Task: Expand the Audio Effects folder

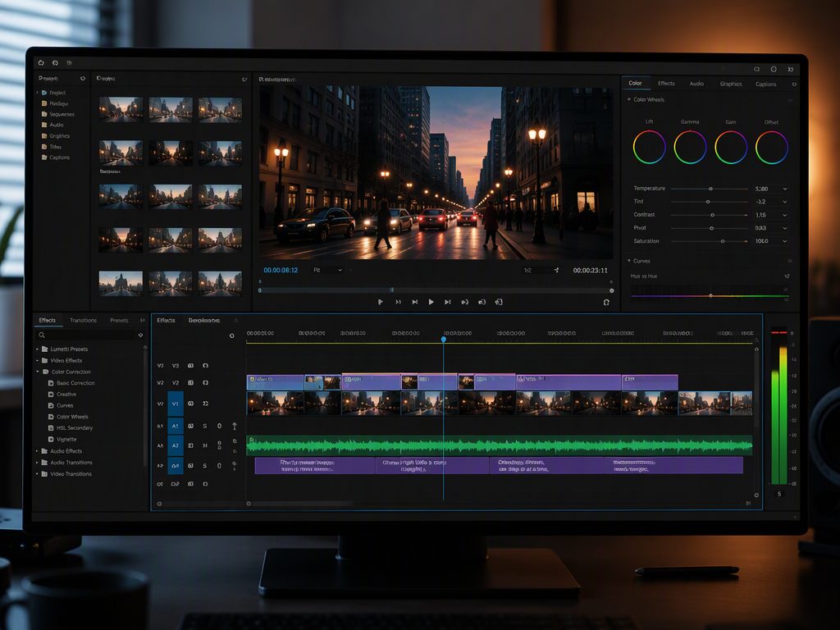Action: click(x=38, y=451)
